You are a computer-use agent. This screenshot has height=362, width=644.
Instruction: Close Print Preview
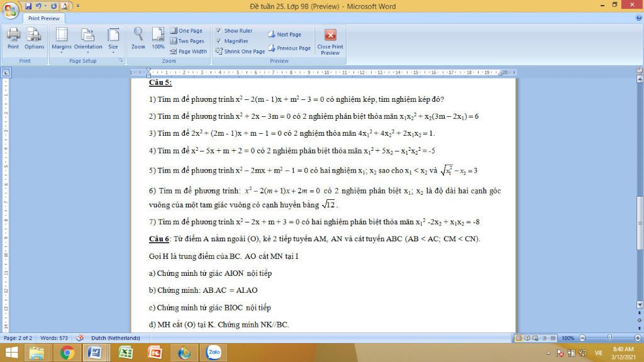(330, 42)
